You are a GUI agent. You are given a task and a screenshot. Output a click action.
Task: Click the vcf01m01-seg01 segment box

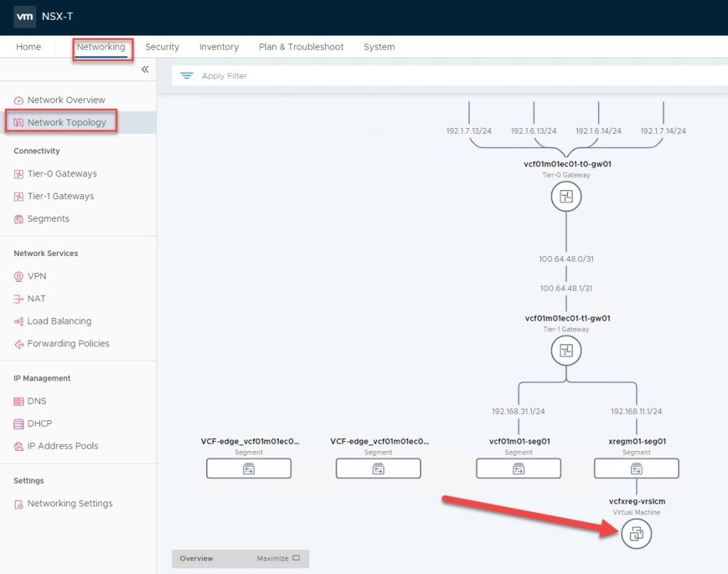pos(518,468)
